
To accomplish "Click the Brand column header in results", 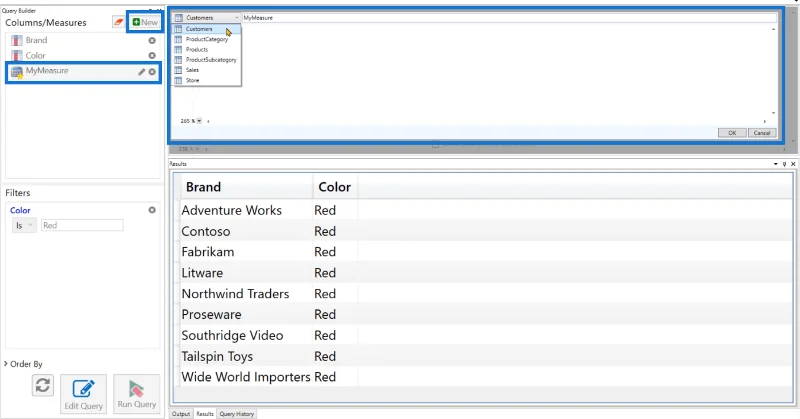I will pos(246,187).
